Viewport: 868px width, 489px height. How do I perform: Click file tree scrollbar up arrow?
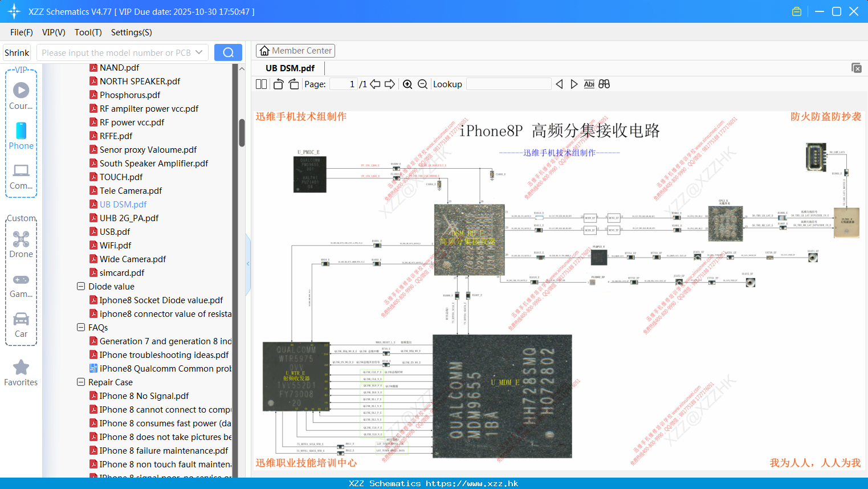point(242,68)
